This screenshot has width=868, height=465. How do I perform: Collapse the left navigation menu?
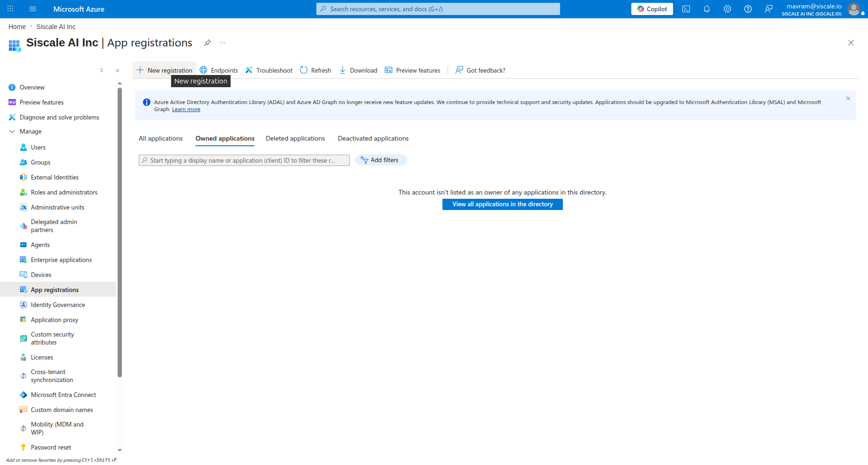pyautogui.click(x=118, y=70)
